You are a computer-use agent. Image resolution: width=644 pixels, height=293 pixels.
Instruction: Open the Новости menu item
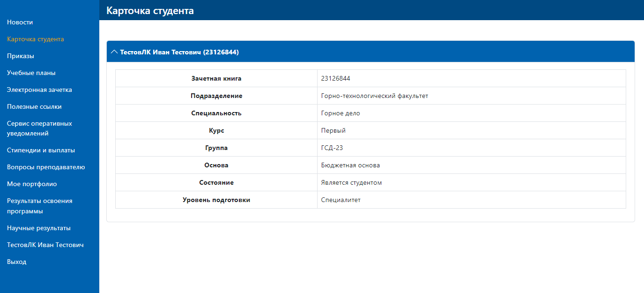[x=20, y=22]
